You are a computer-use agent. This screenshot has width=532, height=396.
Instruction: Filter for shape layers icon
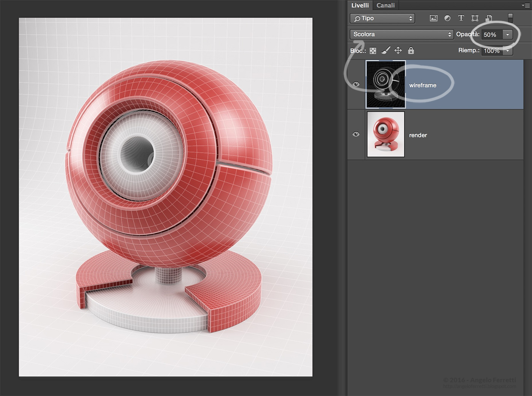(475, 18)
